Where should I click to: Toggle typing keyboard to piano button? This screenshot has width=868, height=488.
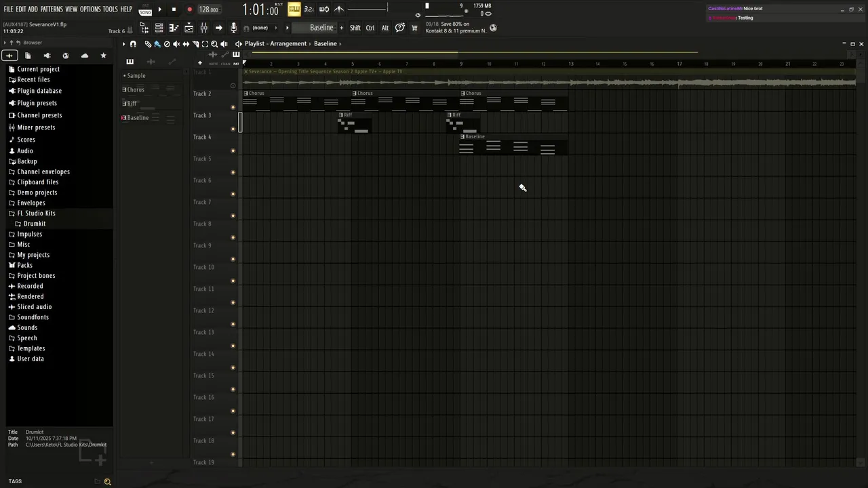click(x=294, y=9)
